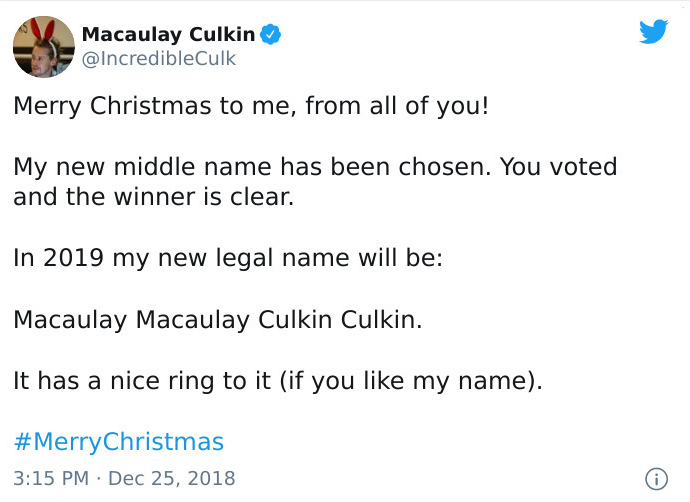690x502 pixels.
Task: Click "(if you like my name)" parenthetical
Action: 410,381
